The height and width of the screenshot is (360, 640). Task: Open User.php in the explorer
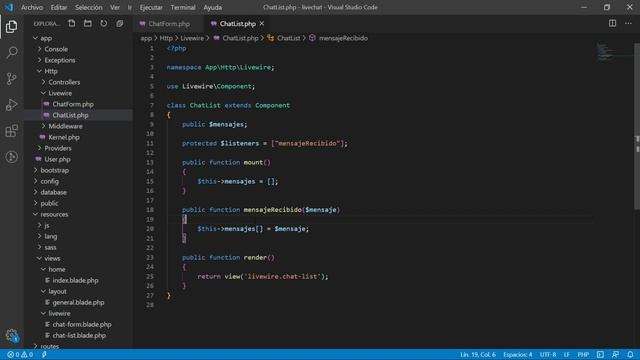[x=57, y=159]
